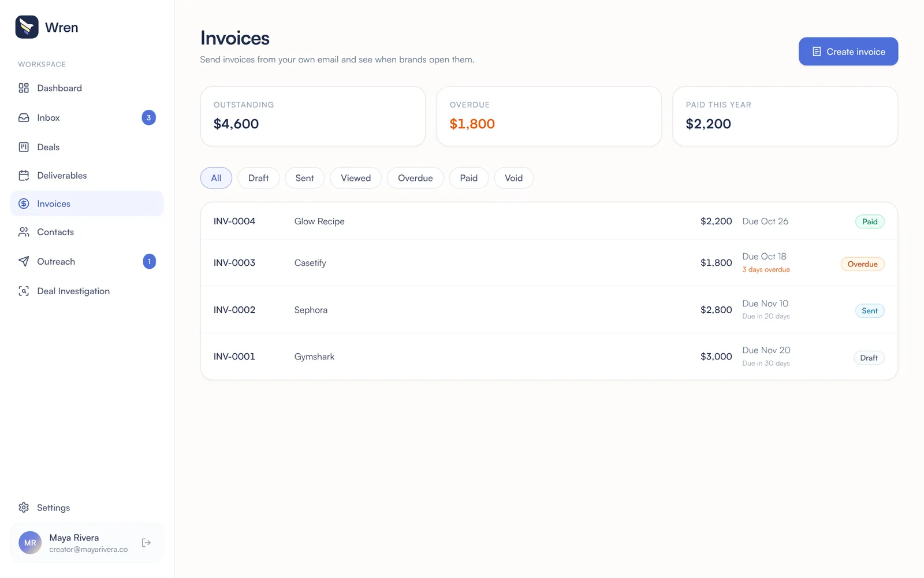Click the Gymshark brand name

pos(314,357)
